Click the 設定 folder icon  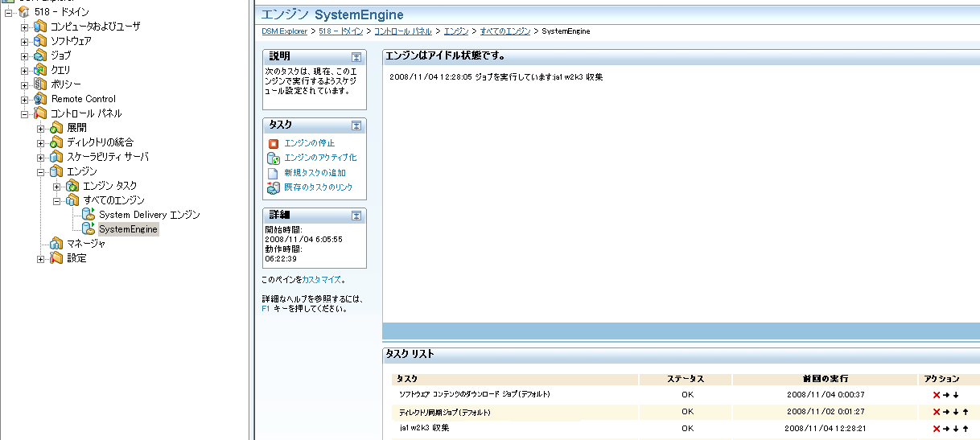[56, 258]
